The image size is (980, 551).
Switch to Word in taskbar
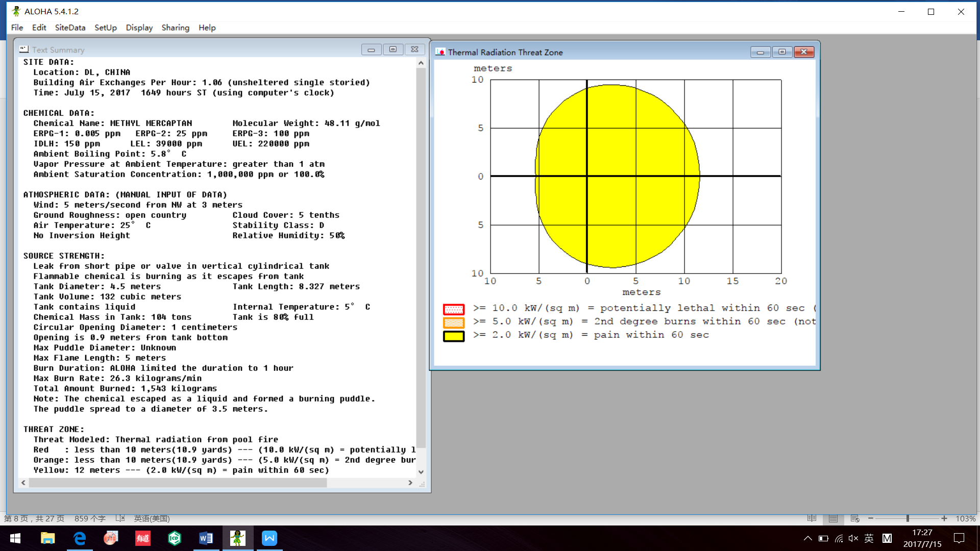click(x=206, y=538)
